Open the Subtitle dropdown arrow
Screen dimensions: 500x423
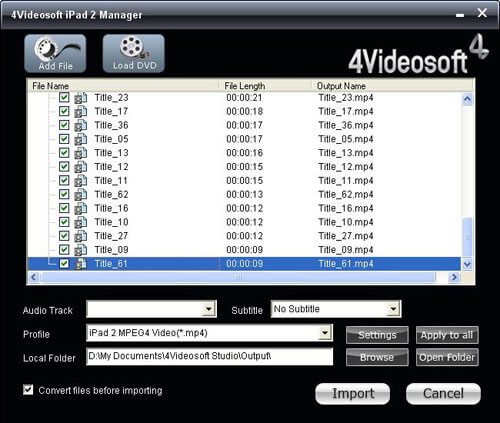[393, 309]
